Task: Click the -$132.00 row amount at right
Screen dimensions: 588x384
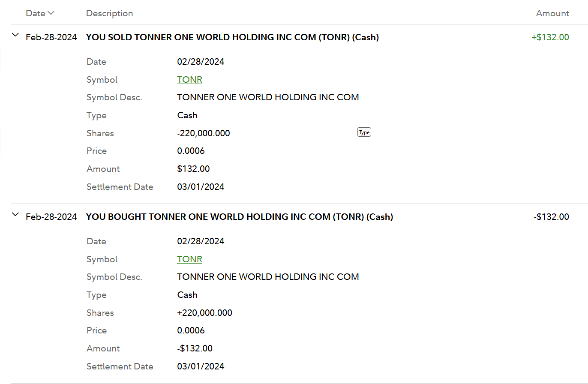Action: click(x=551, y=217)
